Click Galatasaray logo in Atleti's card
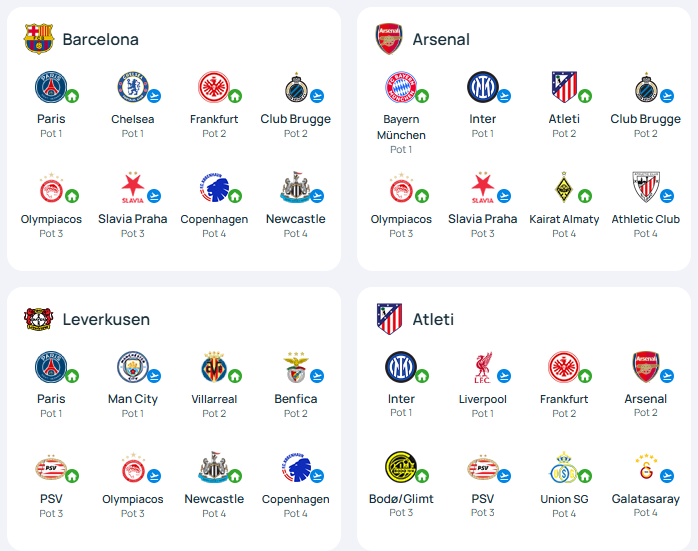This screenshot has height=551, width=698. [645, 467]
